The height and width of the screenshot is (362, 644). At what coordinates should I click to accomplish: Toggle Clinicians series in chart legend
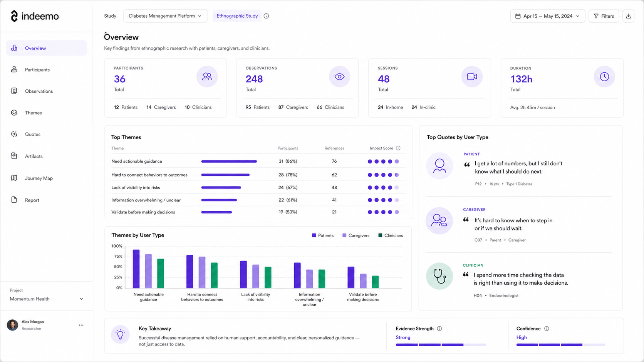[391, 235]
